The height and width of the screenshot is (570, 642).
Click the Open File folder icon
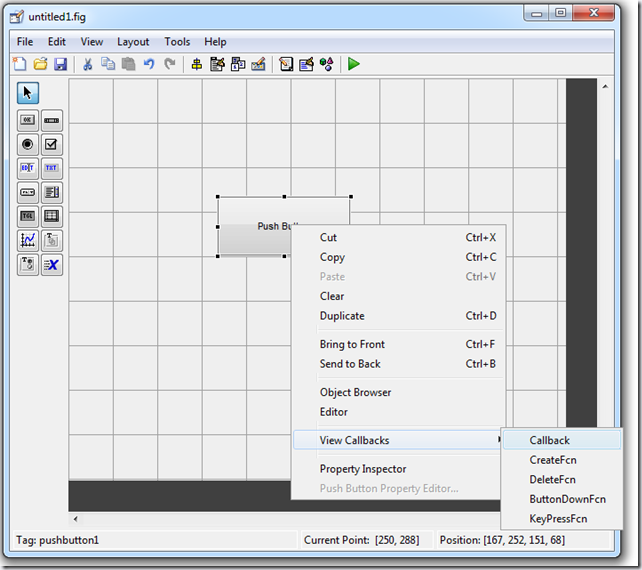tap(40, 64)
